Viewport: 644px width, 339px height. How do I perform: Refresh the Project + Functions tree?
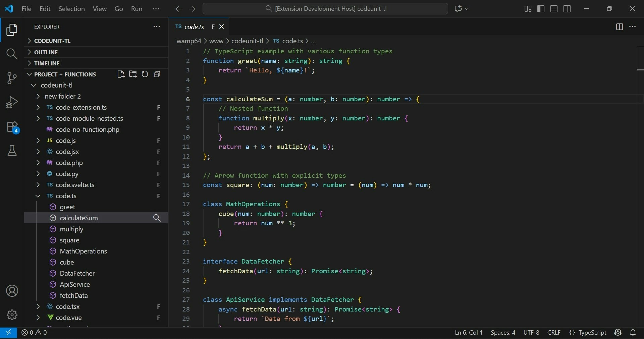(145, 74)
